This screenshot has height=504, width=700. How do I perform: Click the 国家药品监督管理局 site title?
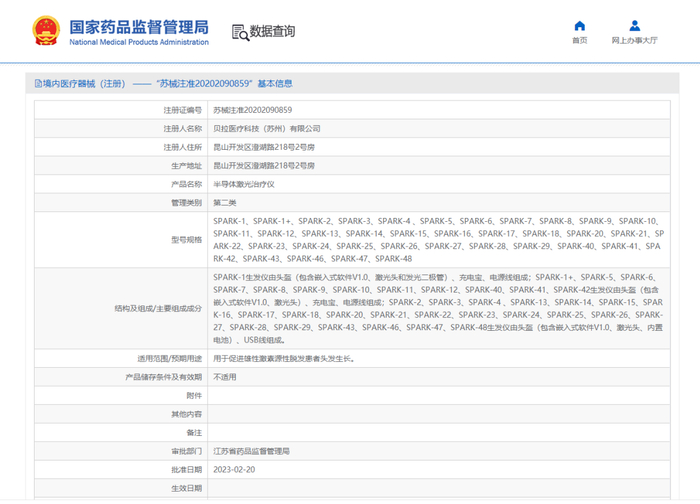(x=139, y=25)
